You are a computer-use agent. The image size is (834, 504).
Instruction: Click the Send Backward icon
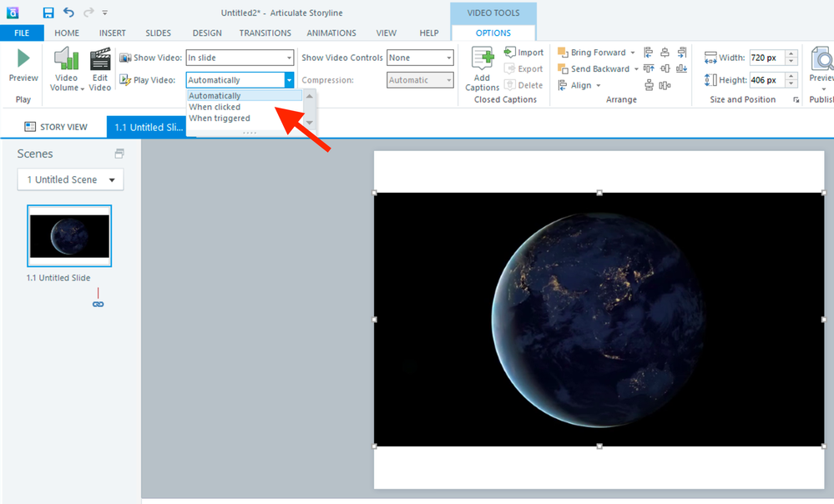click(x=563, y=69)
